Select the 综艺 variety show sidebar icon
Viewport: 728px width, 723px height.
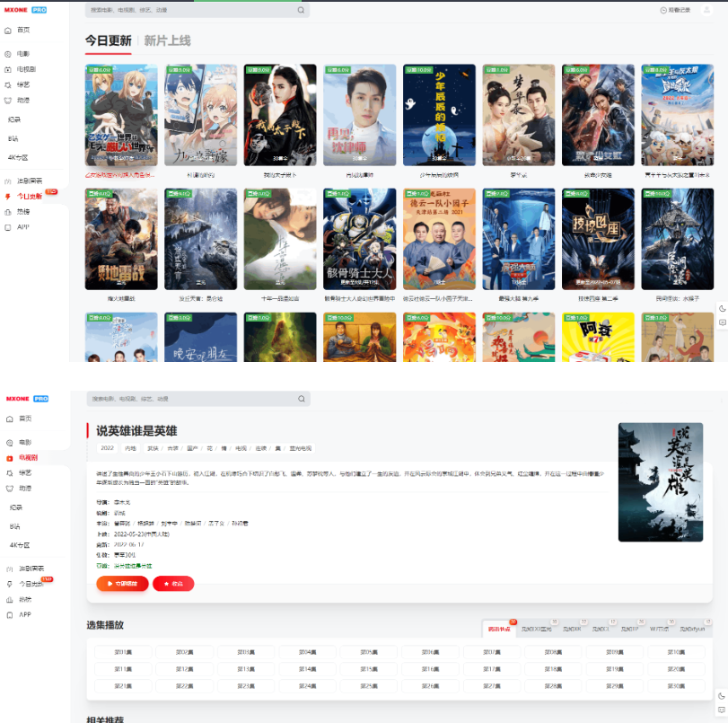point(9,83)
